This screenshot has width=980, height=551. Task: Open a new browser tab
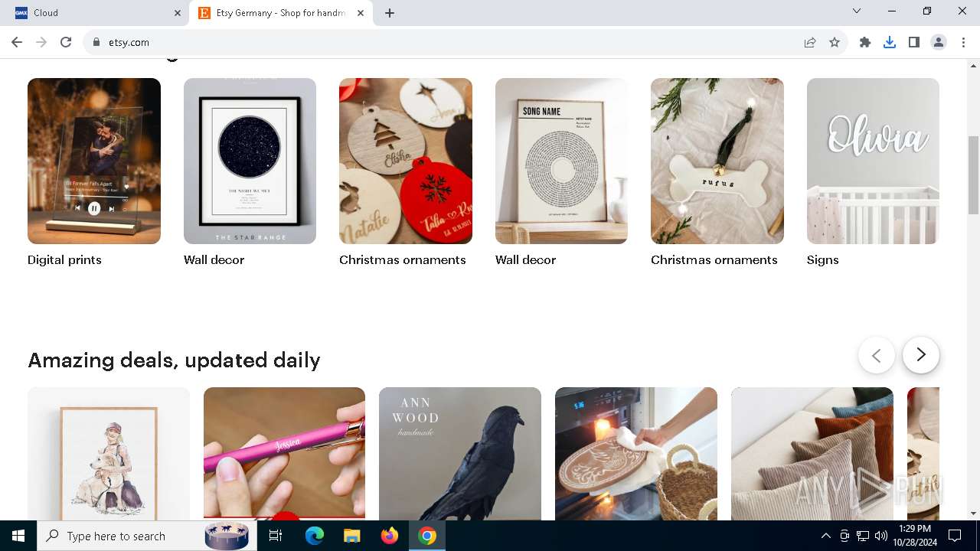390,13
